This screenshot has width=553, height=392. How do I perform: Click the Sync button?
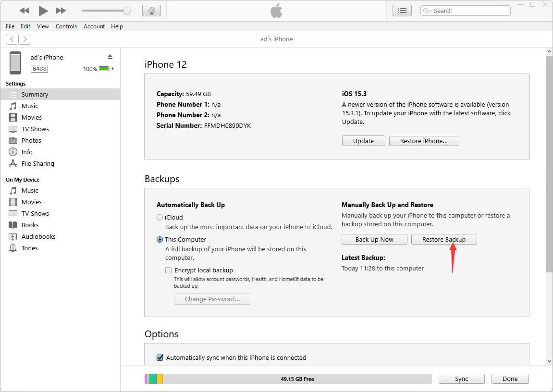point(462,379)
